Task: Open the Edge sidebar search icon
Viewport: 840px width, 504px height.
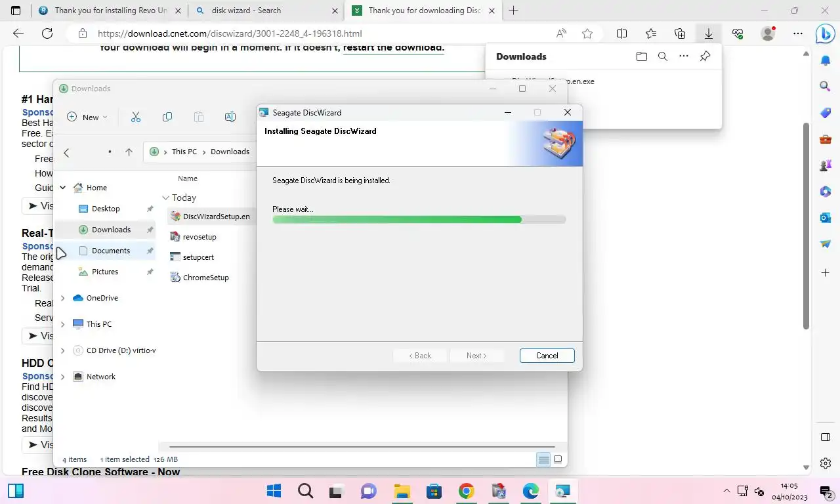Action: [826, 86]
